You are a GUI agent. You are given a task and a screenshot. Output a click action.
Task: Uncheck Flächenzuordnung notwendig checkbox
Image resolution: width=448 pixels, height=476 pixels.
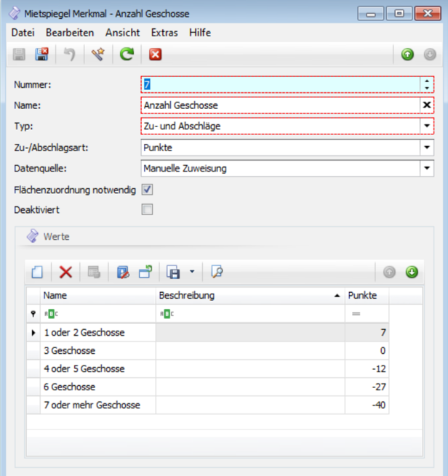click(147, 190)
